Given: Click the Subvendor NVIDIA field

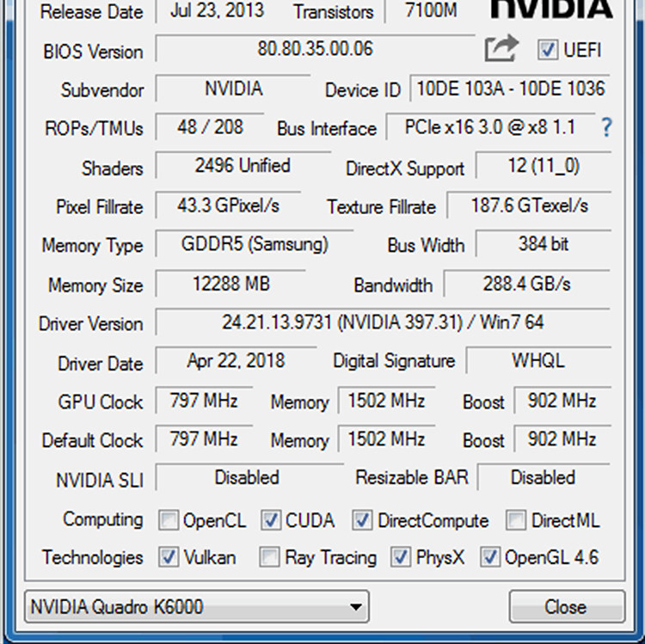Looking at the screenshot, I should point(233,89).
